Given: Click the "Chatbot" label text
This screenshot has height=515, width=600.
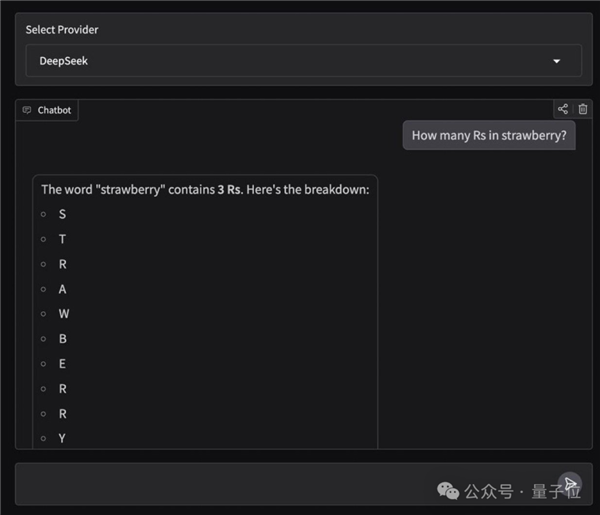Looking at the screenshot, I should [54, 110].
